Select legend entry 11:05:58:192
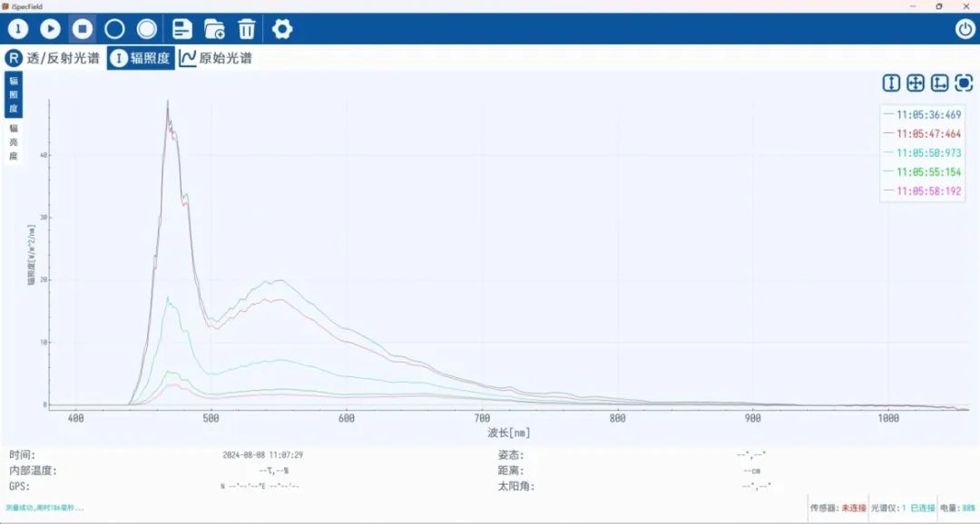The height and width of the screenshot is (524, 980). [923, 191]
